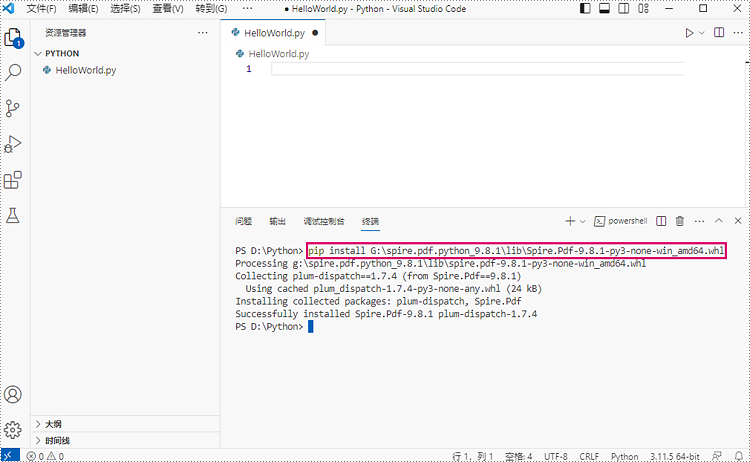Open feedback icon in status bar
Screen dimensions: 750x462
click(x=717, y=456)
